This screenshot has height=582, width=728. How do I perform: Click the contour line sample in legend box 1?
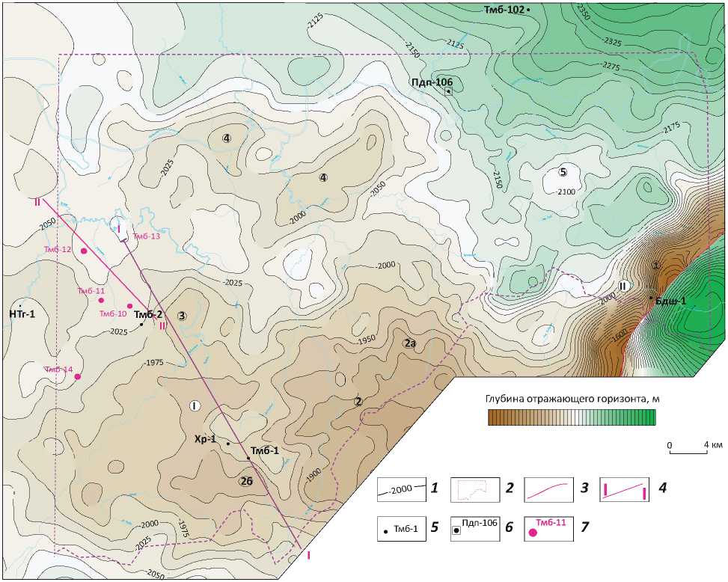pyautogui.click(x=401, y=490)
